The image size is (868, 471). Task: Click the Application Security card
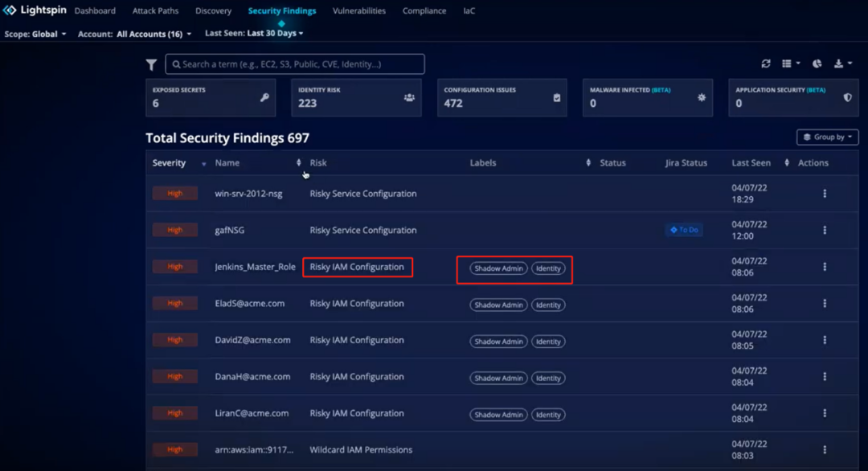coord(793,97)
